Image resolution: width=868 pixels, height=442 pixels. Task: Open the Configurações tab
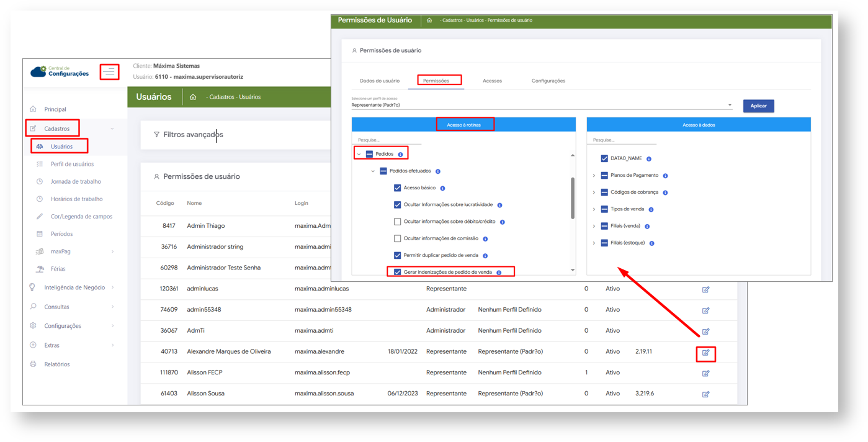click(x=548, y=81)
